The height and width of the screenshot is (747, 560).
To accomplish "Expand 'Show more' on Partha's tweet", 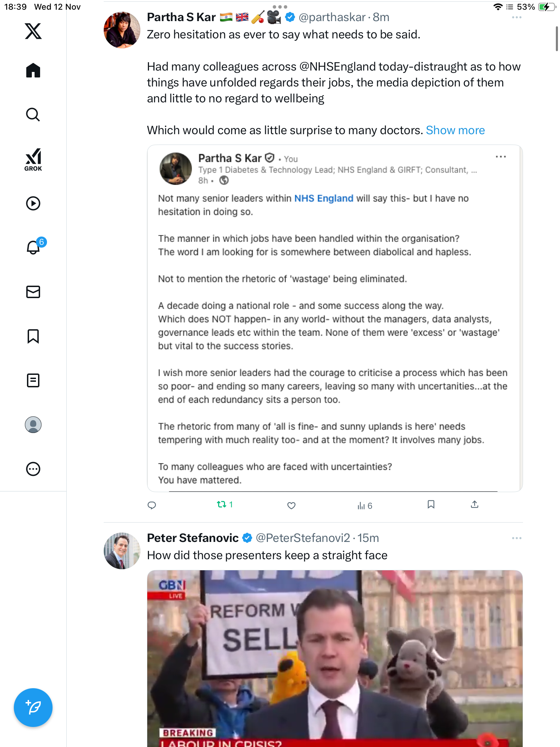I will tap(455, 130).
